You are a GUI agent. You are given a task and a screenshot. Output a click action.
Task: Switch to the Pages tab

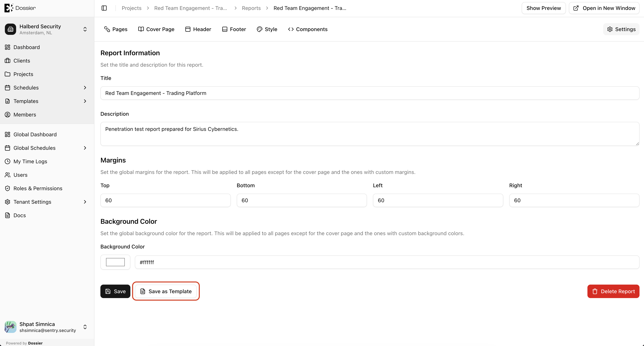[x=116, y=29]
